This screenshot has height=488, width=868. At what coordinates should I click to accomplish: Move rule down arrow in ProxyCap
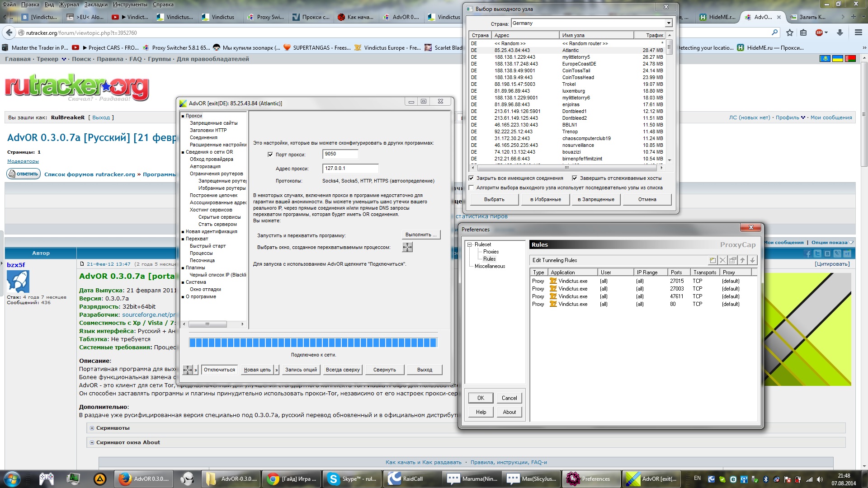(752, 260)
